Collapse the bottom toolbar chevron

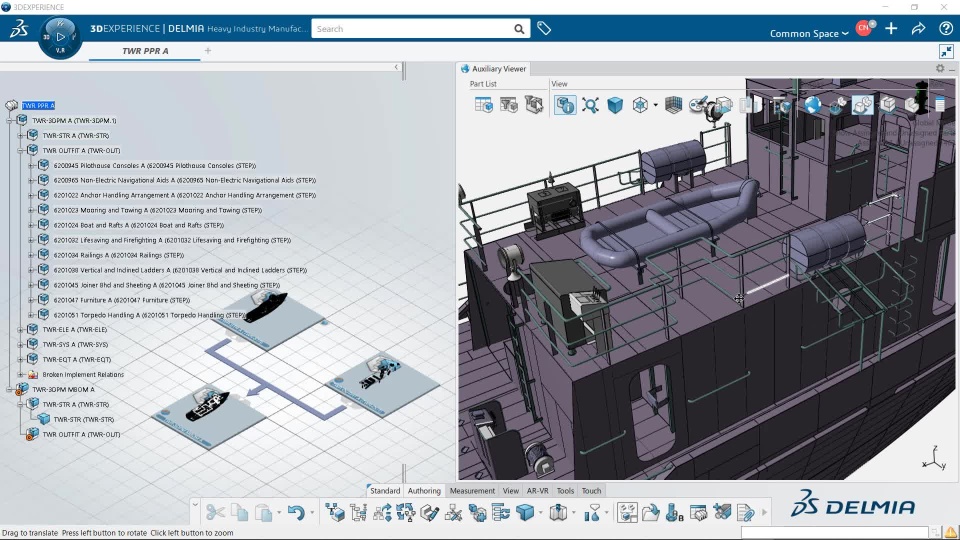click(195, 505)
